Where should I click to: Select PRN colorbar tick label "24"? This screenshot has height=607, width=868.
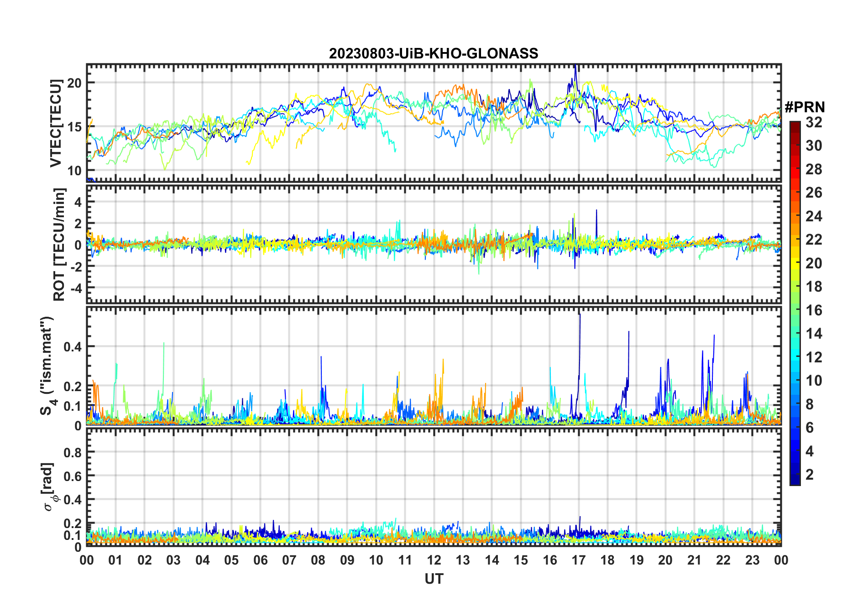pos(814,216)
